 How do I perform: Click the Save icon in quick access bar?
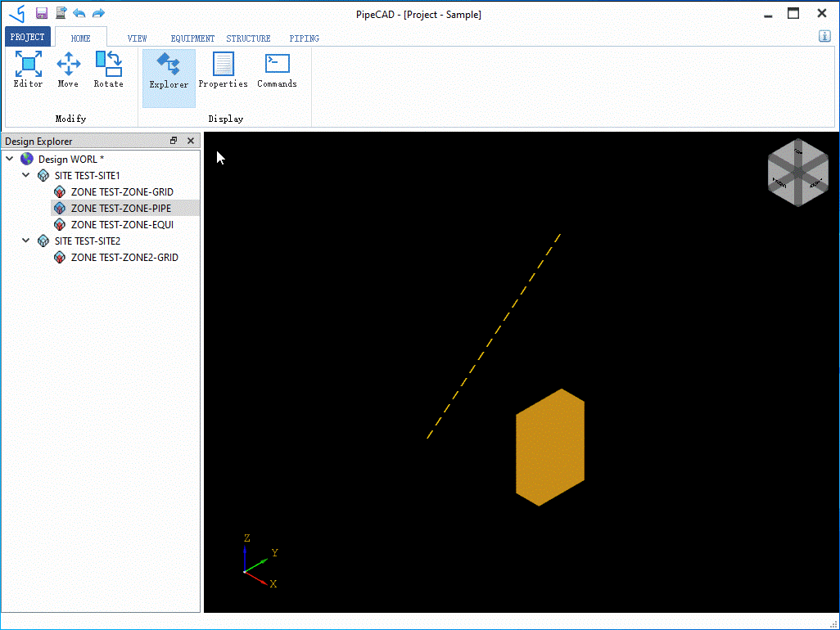tap(41, 13)
